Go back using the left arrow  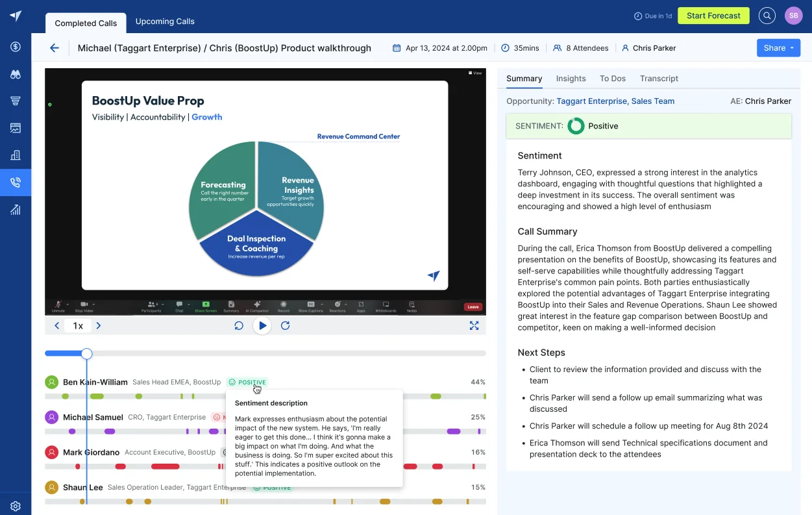click(x=55, y=48)
